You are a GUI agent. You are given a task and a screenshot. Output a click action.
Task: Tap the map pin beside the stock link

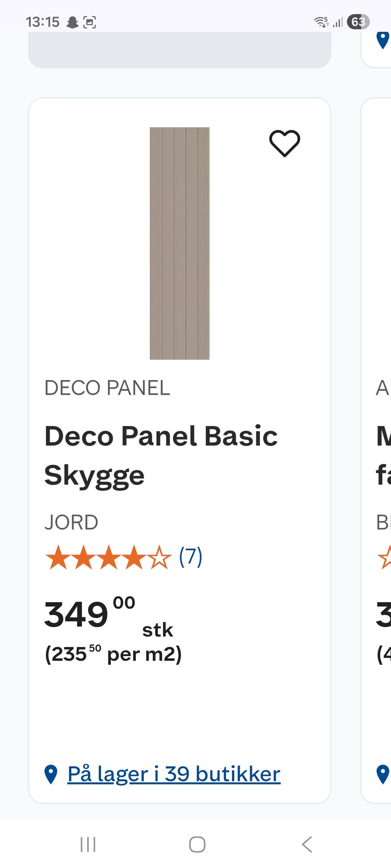(51, 774)
